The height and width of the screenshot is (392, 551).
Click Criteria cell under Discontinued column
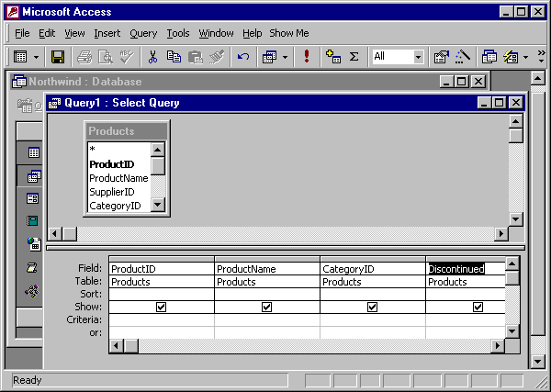(466, 320)
